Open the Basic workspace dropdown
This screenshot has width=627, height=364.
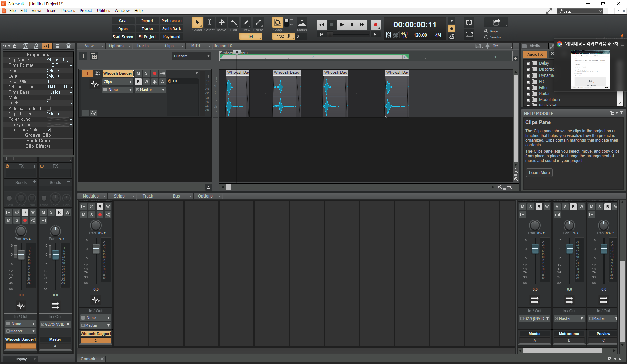580,11
